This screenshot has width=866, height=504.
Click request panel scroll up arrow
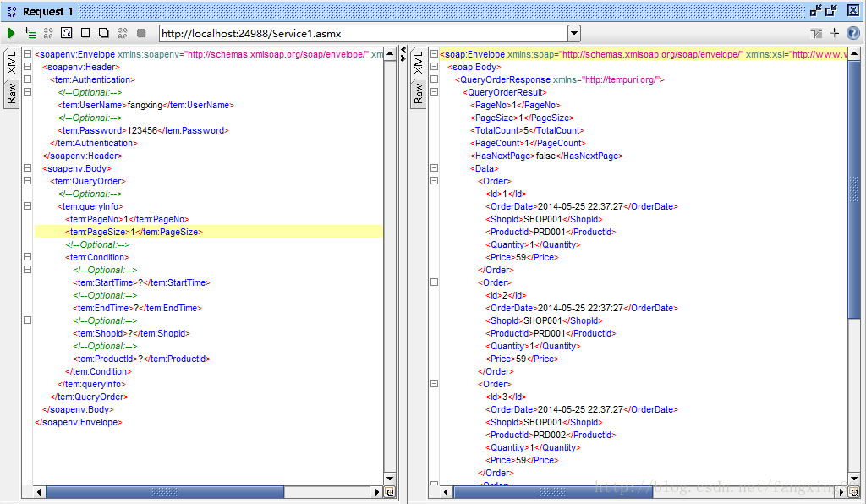390,53
